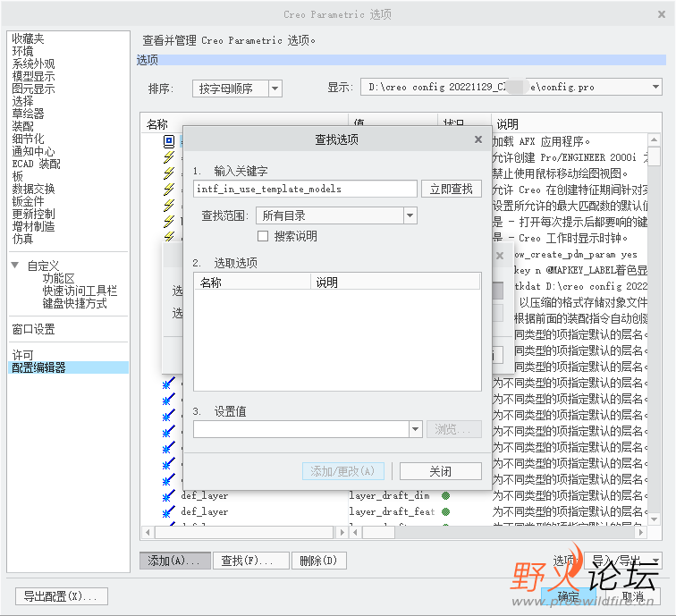Open the 显示 config.pro path dropdown
Screen dimensions: 676x616
[x=655, y=87]
